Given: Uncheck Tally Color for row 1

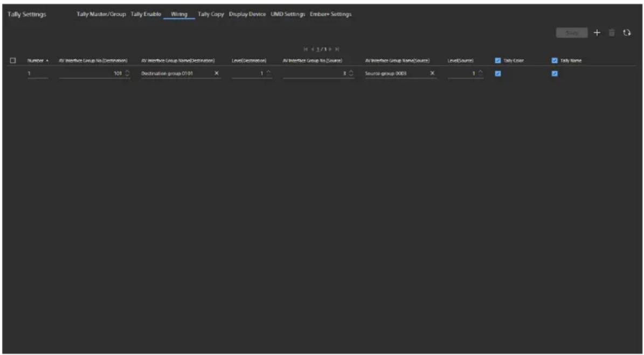Looking at the screenshot, I should coord(498,74).
